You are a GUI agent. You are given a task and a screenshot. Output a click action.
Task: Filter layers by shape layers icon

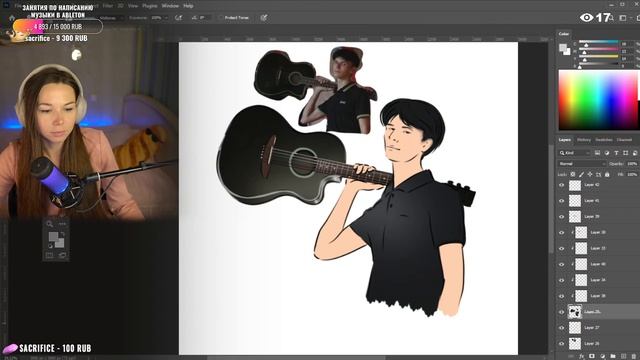tap(625, 153)
